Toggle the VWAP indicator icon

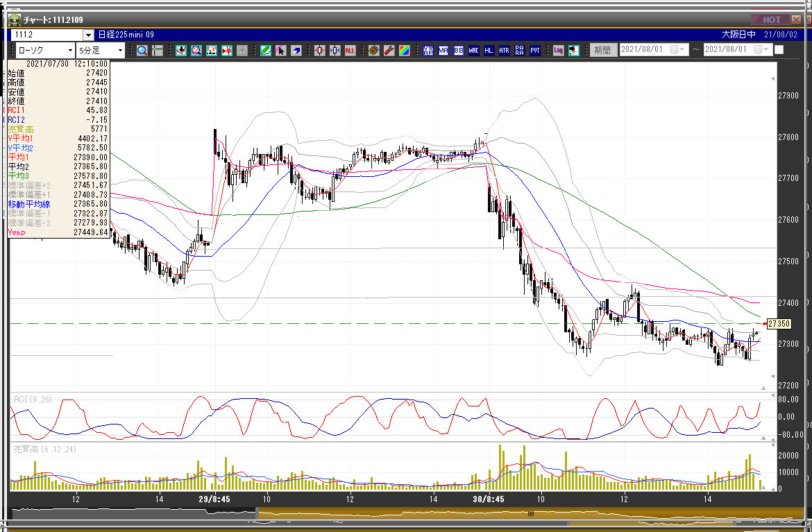pos(428,50)
